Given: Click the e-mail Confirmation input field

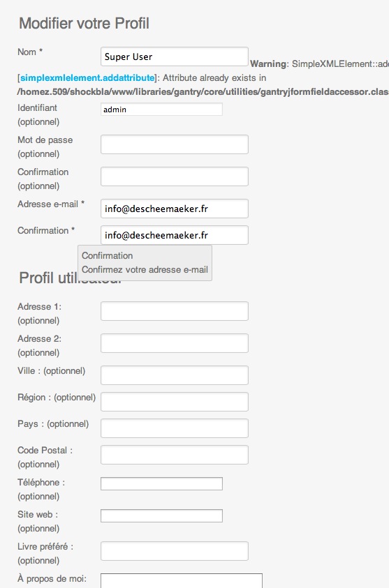Looking at the screenshot, I should coord(174,235).
